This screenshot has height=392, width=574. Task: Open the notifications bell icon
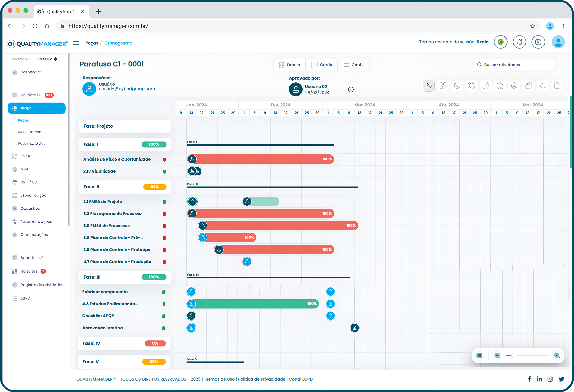[x=519, y=42]
